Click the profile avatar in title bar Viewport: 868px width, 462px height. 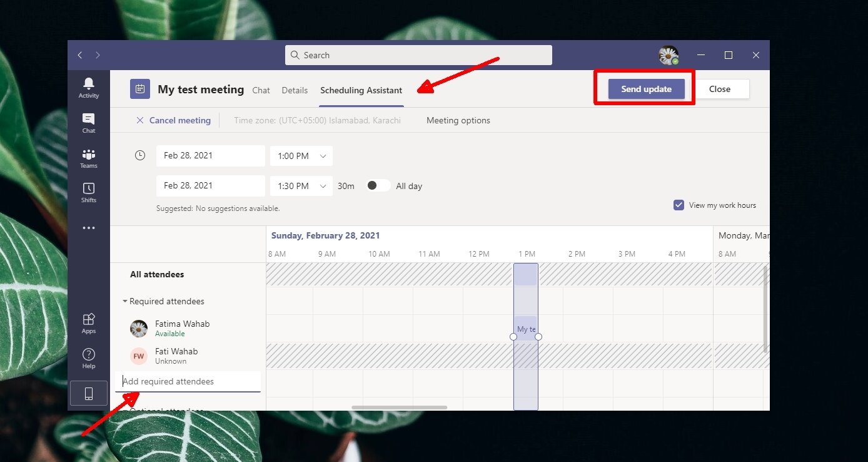point(669,55)
